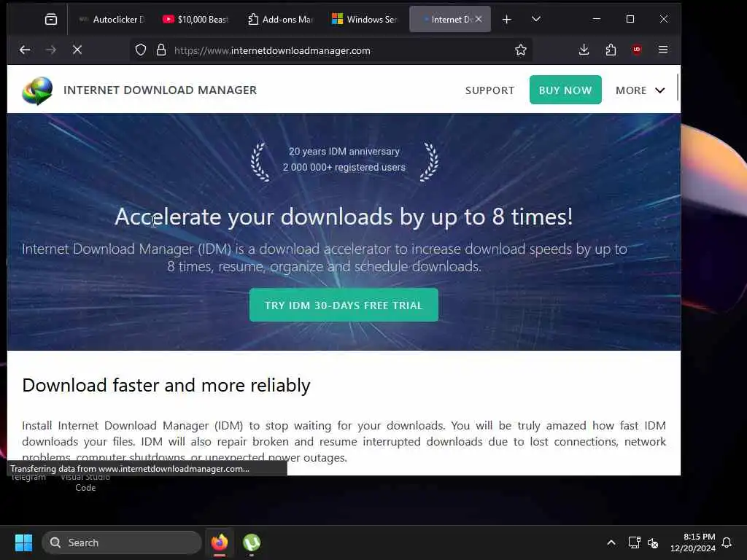Click the muted volume tray icon

653,542
